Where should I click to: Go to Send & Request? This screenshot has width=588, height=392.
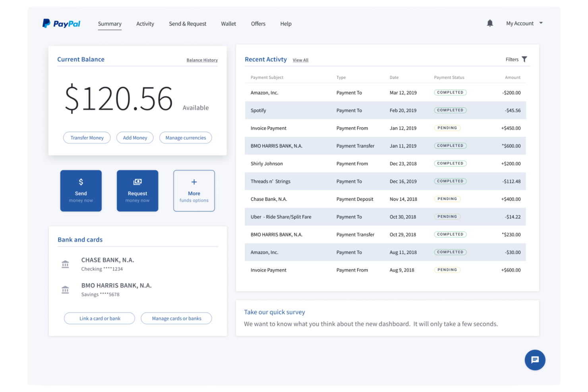tap(188, 23)
